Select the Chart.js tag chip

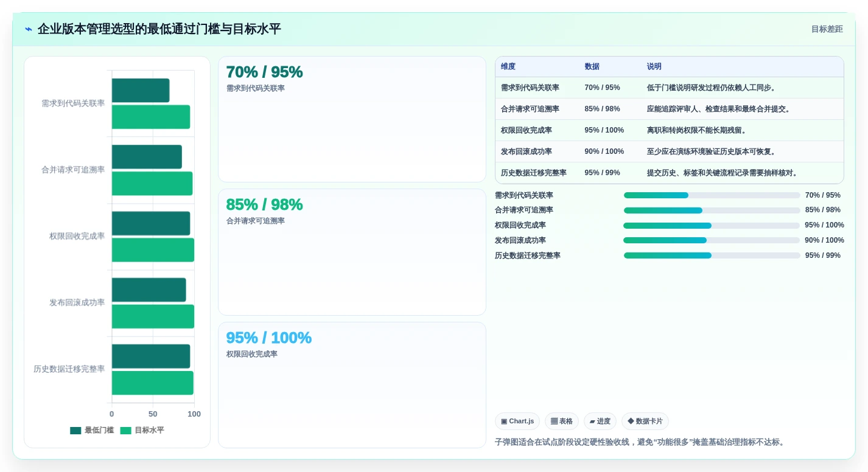[517, 422]
